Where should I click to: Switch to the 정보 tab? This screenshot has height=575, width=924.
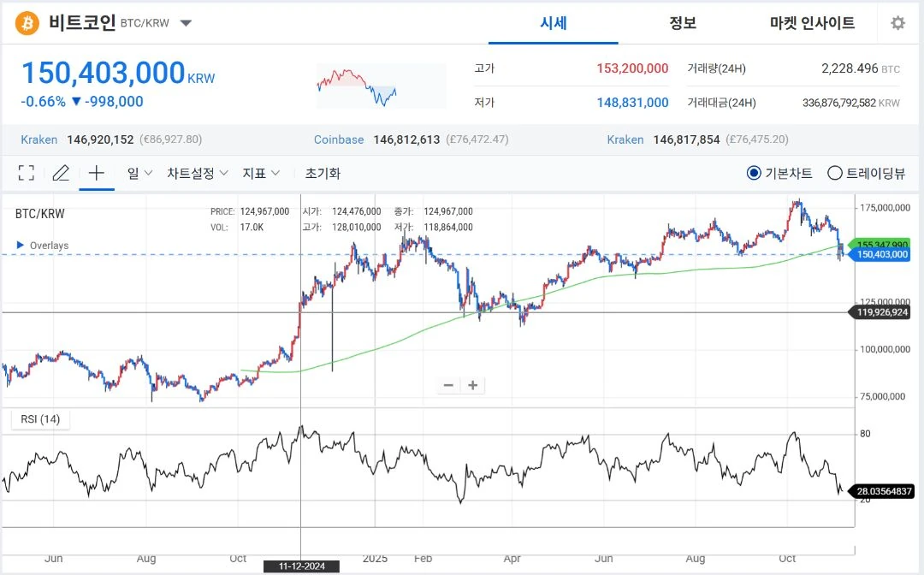point(683,23)
